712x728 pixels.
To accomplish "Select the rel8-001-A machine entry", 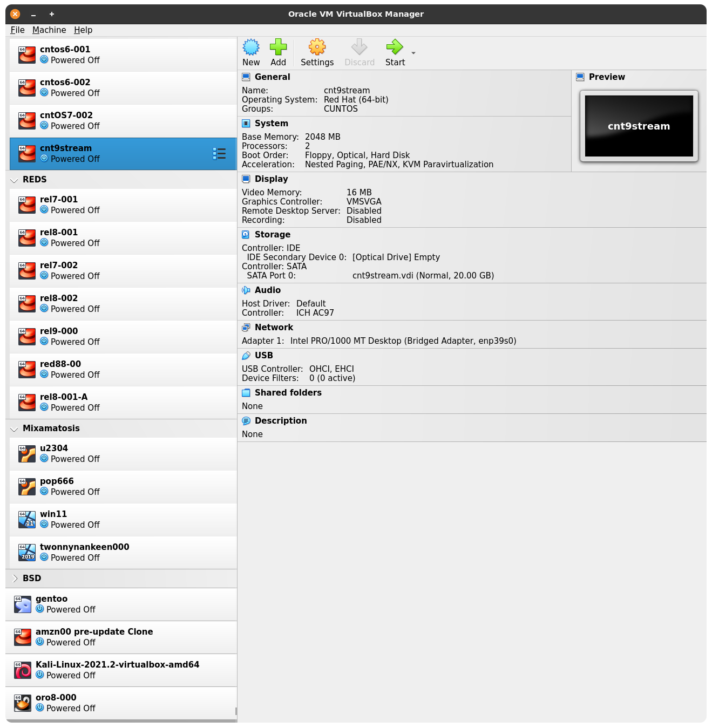I will [x=123, y=403].
